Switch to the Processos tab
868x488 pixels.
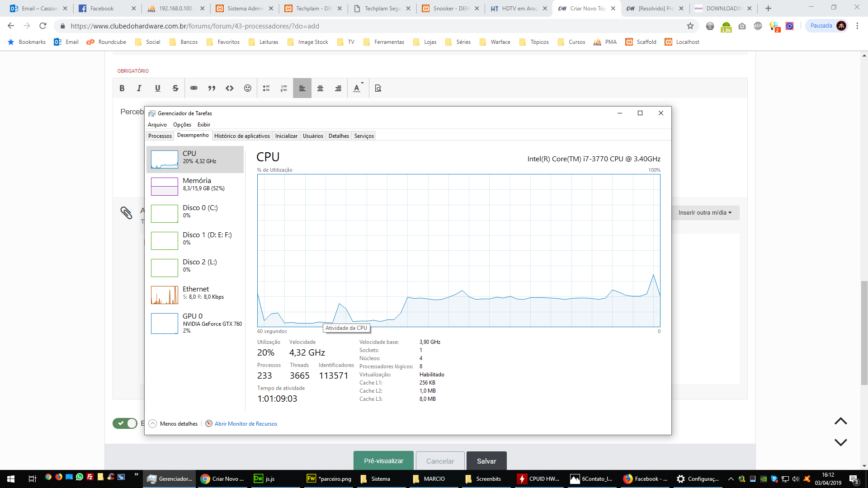pyautogui.click(x=160, y=136)
